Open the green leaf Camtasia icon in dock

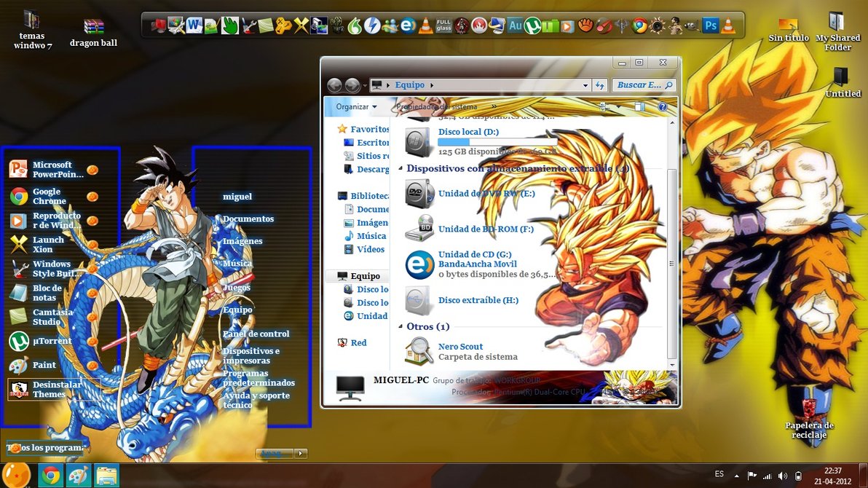pyautogui.click(x=265, y=25)
